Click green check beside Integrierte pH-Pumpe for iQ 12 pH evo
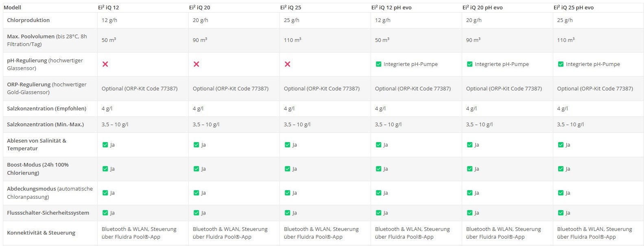644x246 pixels. [378, 64]
